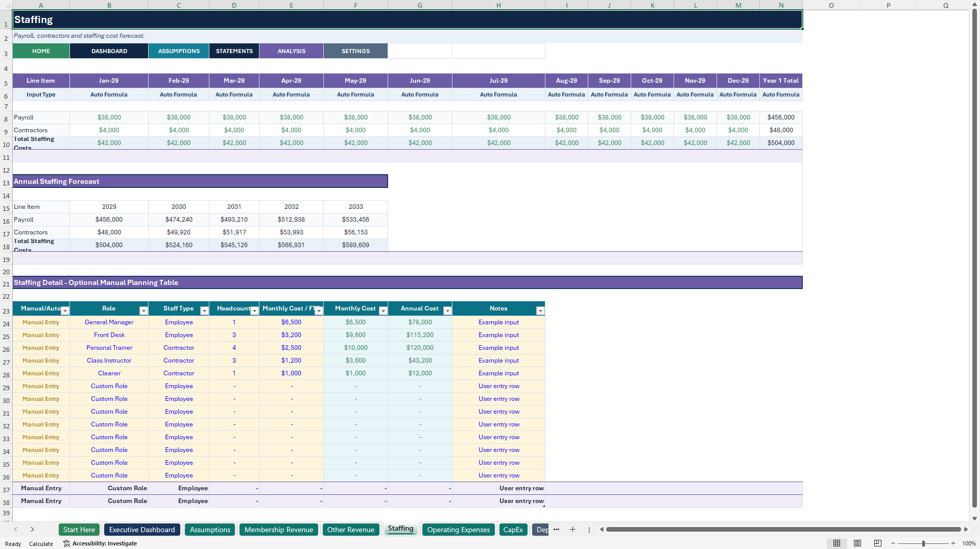Select the Year 1 Total column header
The width and height of the screenshot is (980, 549).
781,81
